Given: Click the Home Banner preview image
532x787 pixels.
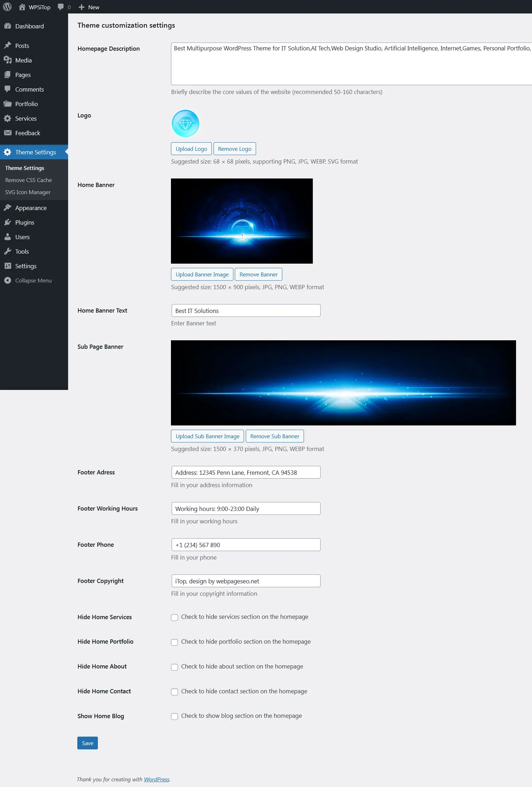Looking at the screenshot, I should coord(242,221).
